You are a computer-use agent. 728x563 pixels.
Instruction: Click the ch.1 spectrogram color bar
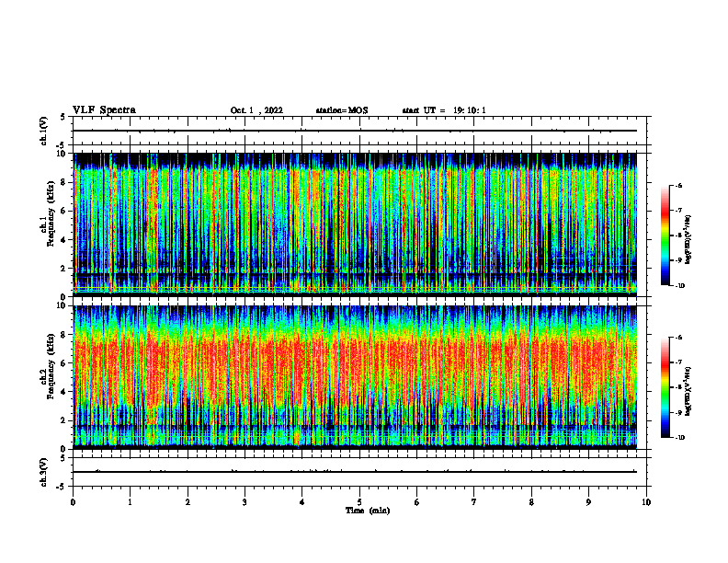pyautogui.click(x=665, y=236)
